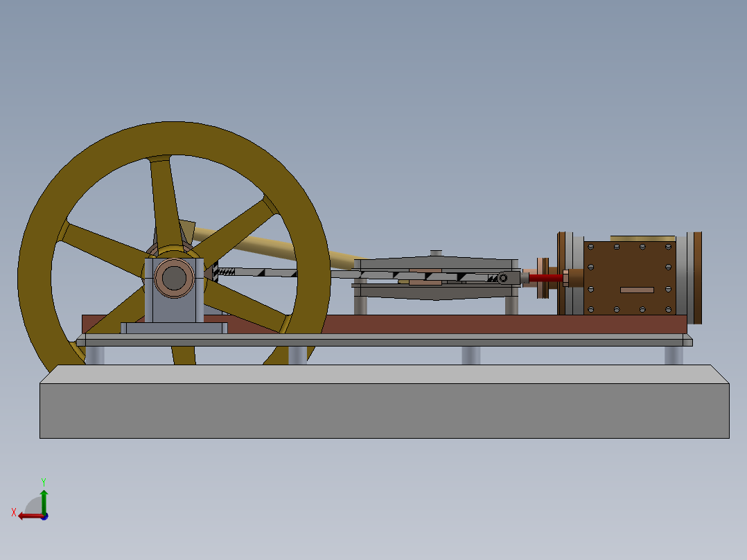Click the small pink slot plate on the cylinder face
Image resolution: width=747 pixels, height=560 pixels.
tap(637, 290)
